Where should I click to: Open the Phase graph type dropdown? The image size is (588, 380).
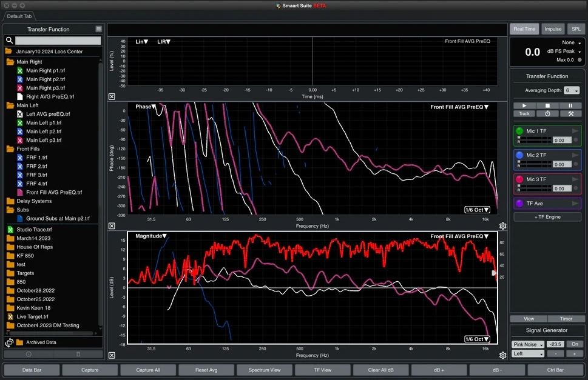[146, 107]
